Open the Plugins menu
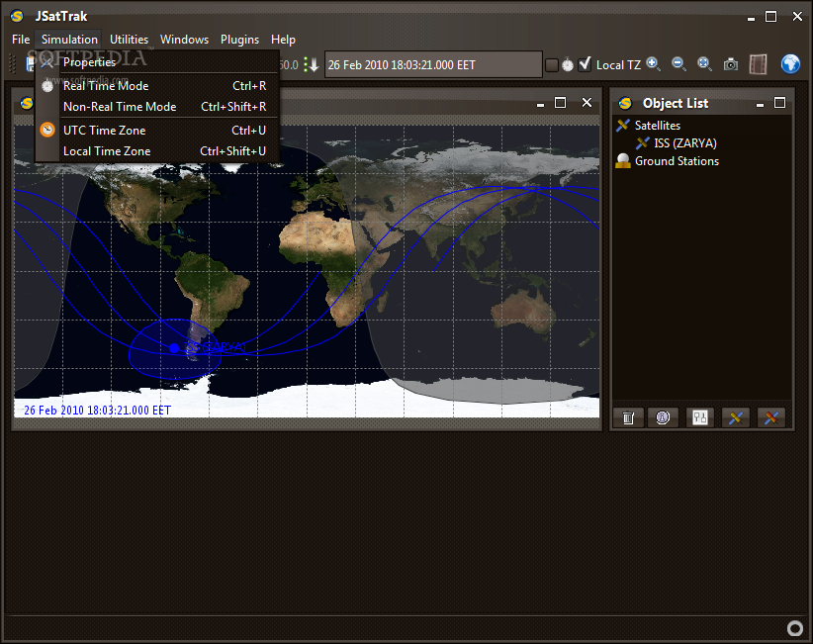 coord(239,40)
